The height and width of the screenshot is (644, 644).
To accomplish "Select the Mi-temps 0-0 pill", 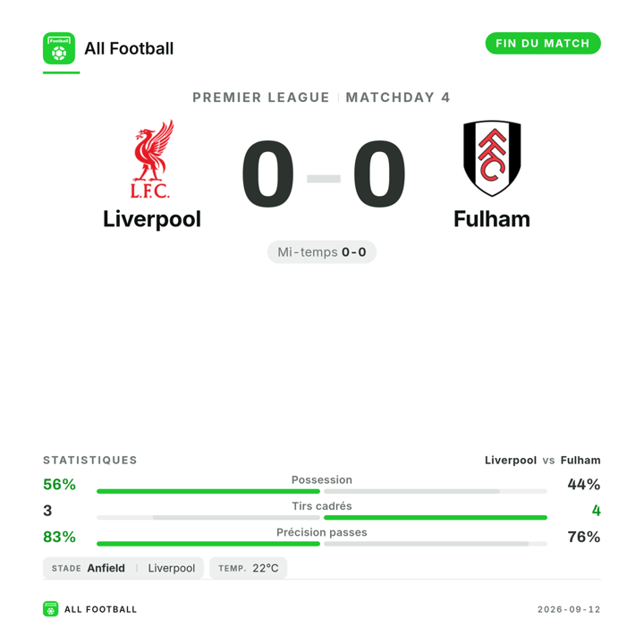I will 322,251.
